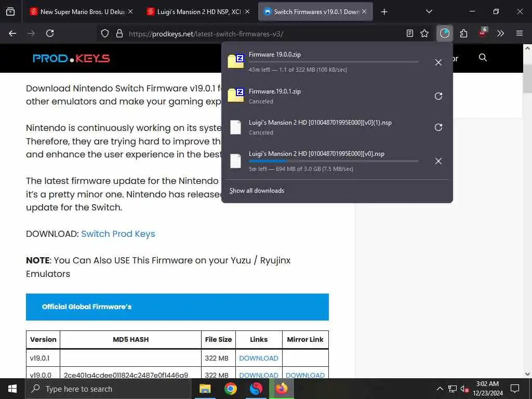The width and height of the screenshot is (532, 399).
Task: Click the network status tray icon
Action: point(453,389)
